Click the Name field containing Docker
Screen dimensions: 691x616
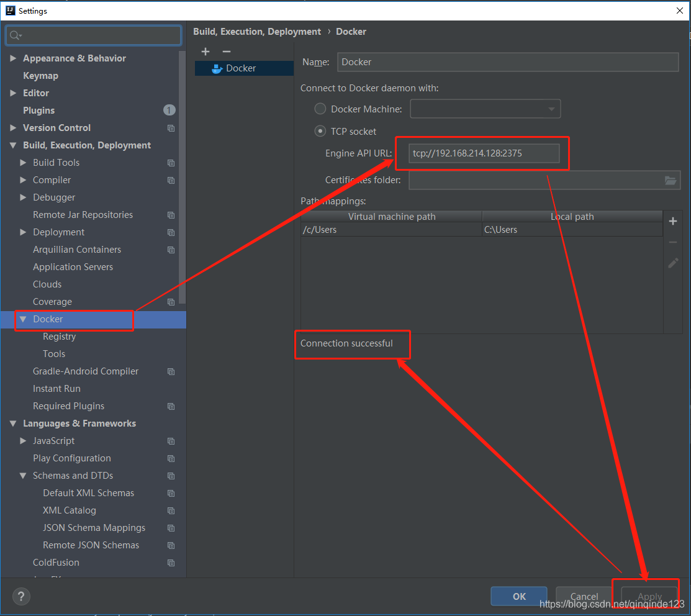(508, 62)
